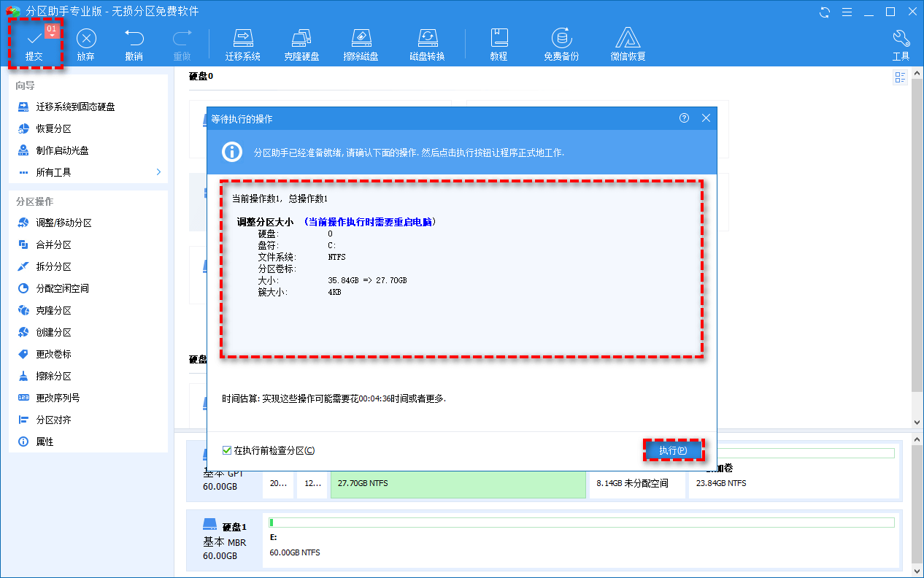Screen dimensions: 924x578
Task: Execute the partition resize operation
Action: [x=674, y=450]
